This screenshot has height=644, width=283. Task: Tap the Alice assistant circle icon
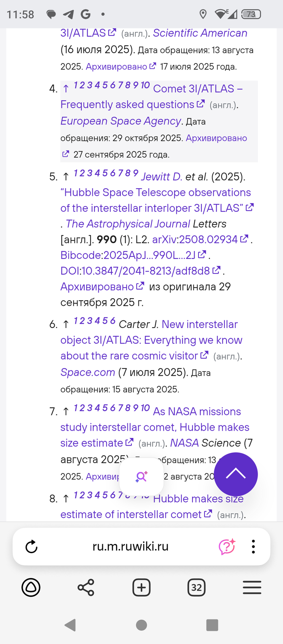31,588
